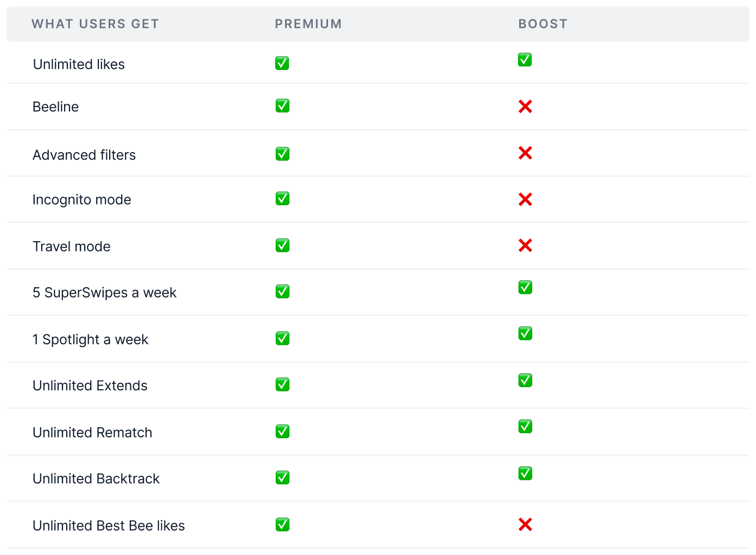Click Premium checkmark for Unlimited Rematch

pyautogui.click(x=282, y=432)
